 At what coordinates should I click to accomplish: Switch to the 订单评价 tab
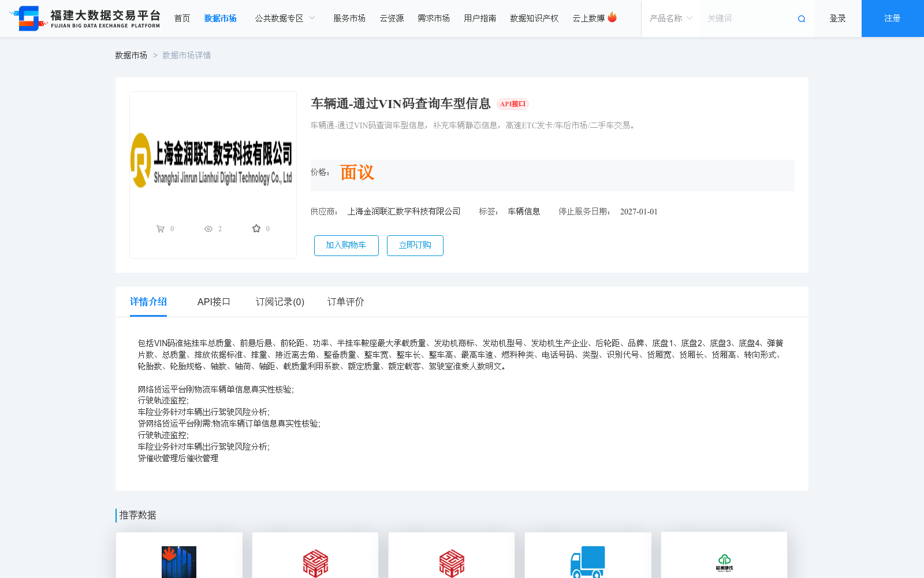[346, 302]
